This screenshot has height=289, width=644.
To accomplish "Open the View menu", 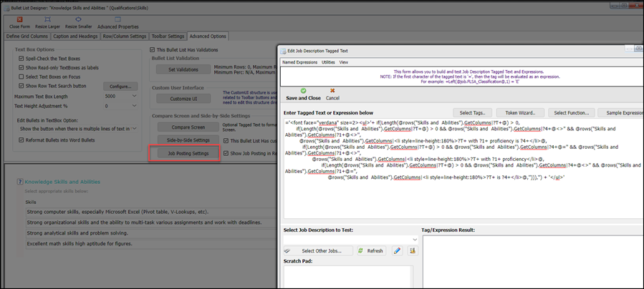I will pos(344,62).
